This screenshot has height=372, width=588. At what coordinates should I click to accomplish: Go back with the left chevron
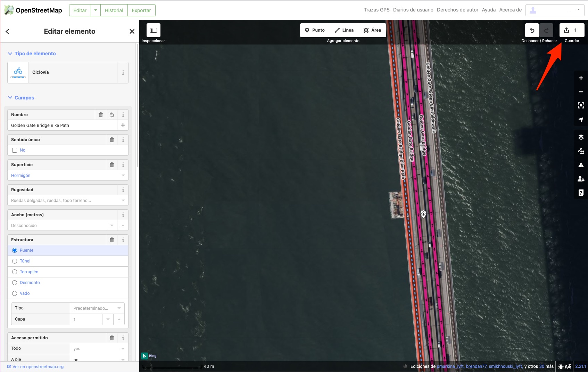click(7, 31)
